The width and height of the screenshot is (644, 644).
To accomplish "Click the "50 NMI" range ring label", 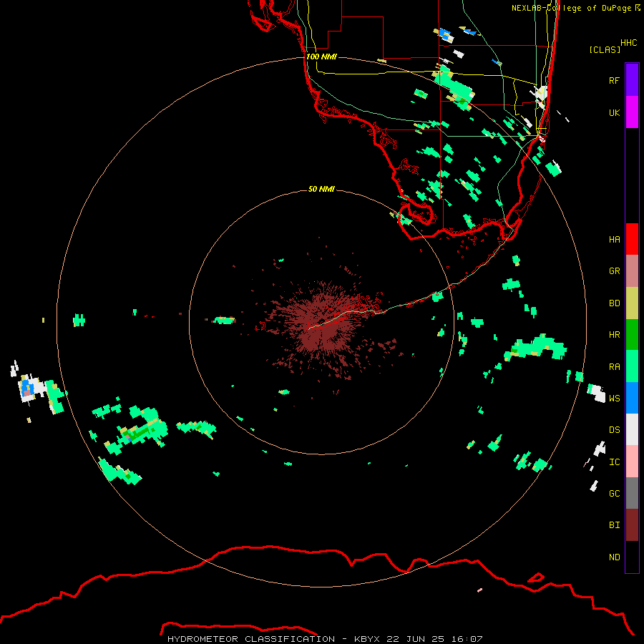I will pos(321,189).
